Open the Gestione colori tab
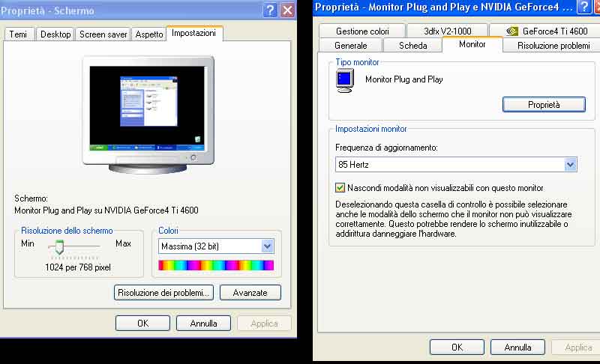The height and width of the screenshot is (364, 600). pos(362,31)
